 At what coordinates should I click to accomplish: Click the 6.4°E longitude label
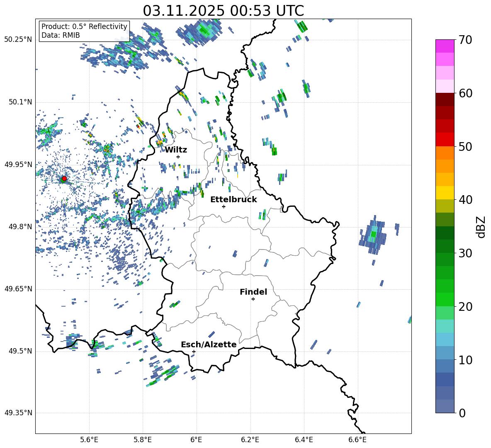[x=304, y=440]
